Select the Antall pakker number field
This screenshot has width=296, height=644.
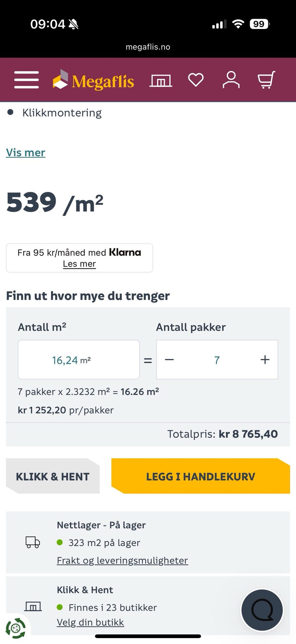pyautogui.click(x=217, y=360)
